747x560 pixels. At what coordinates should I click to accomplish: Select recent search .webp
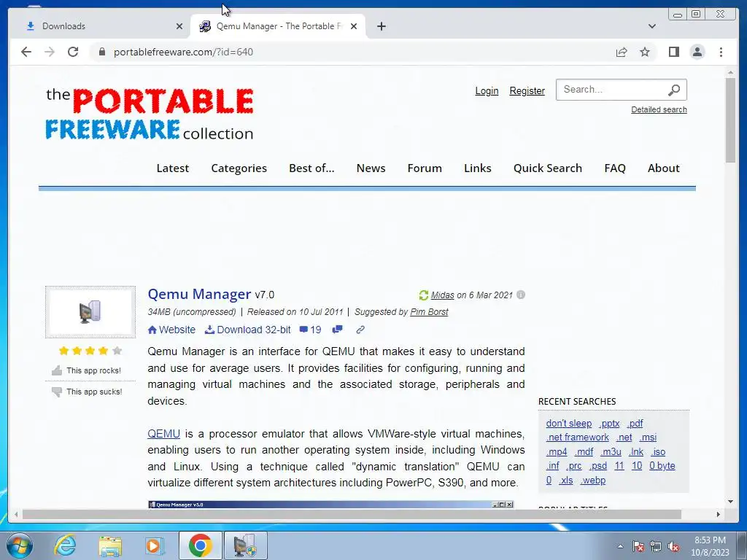pos(593,481)
